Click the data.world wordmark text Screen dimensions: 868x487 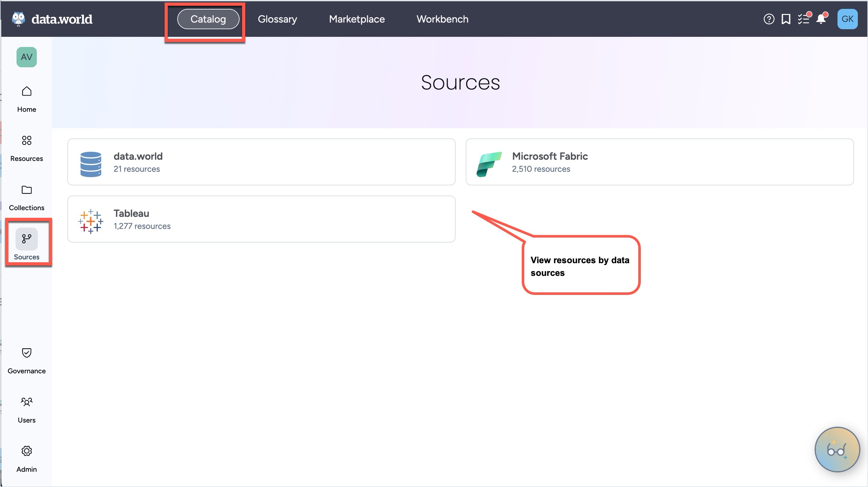click(62, 19)
